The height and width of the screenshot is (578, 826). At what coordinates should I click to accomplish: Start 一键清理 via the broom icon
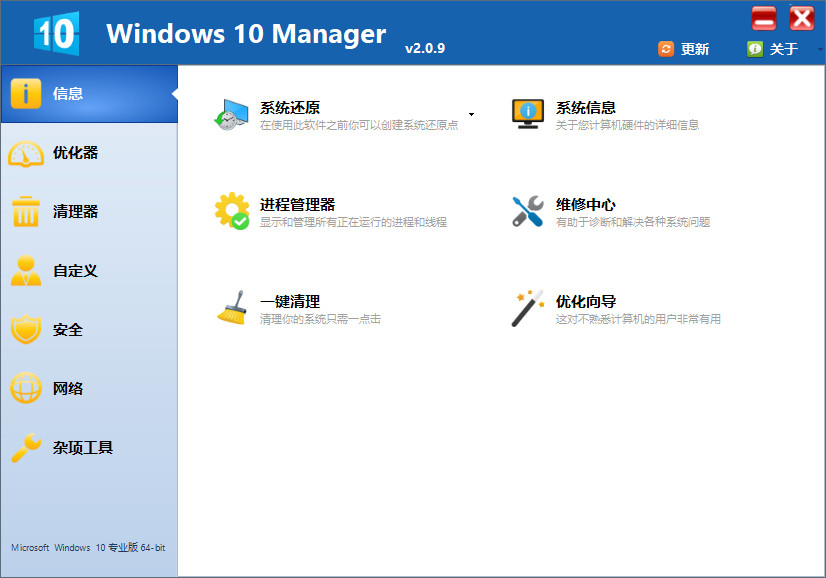pyautogui.click(x=231, y=307)
